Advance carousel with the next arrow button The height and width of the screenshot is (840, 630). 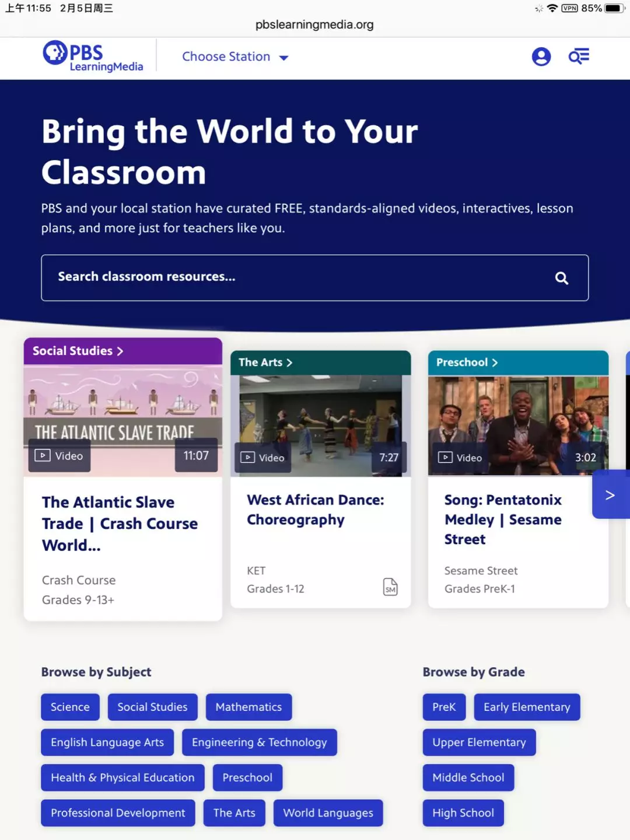pos(610,495)
